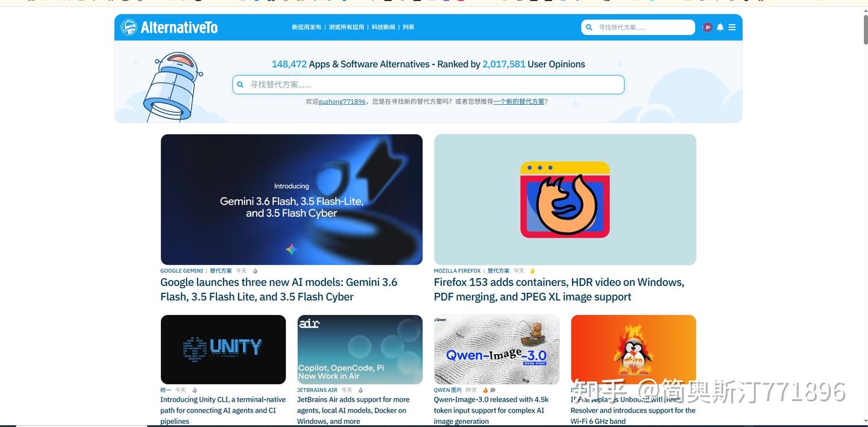Click the 2,017,581 user opinions count
This screenshot has width=868, height=427.
pyautogui.click(x=504, y=64)
